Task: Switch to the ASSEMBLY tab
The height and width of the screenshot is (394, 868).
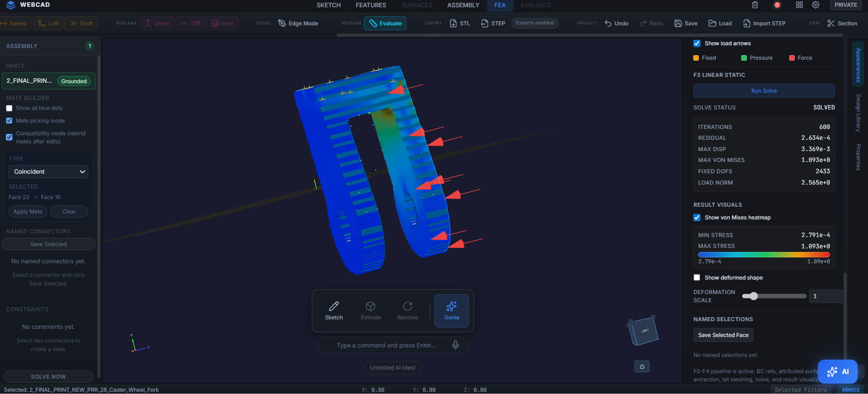Action: 463,5
